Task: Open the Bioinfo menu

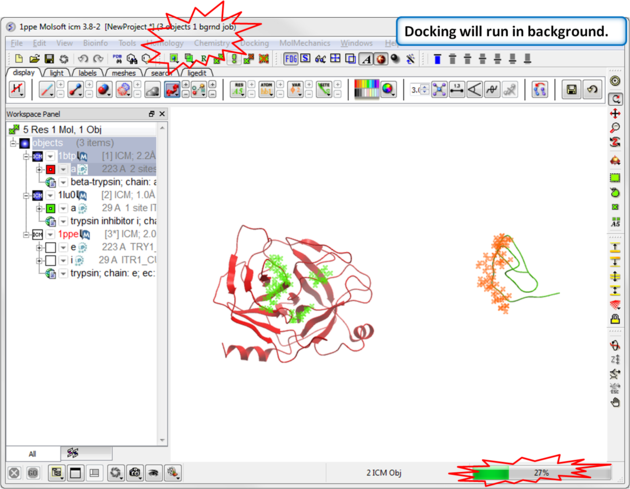Action: pos(96,44)
